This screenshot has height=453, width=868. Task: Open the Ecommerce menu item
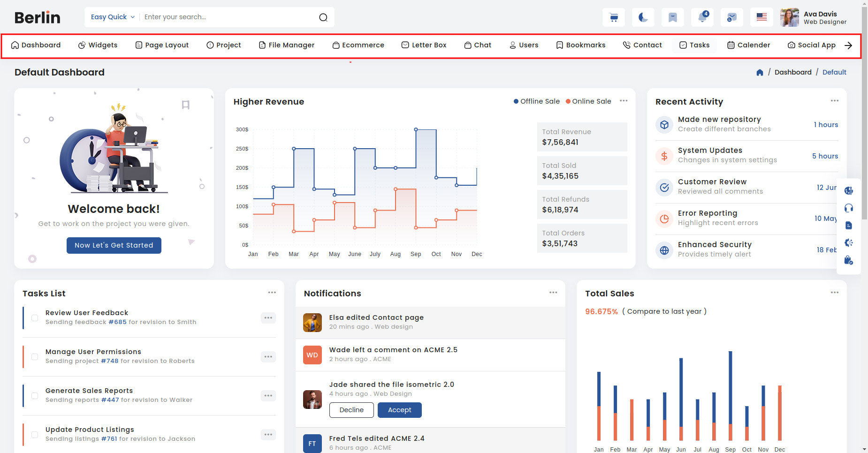click(x=358, y=45)
